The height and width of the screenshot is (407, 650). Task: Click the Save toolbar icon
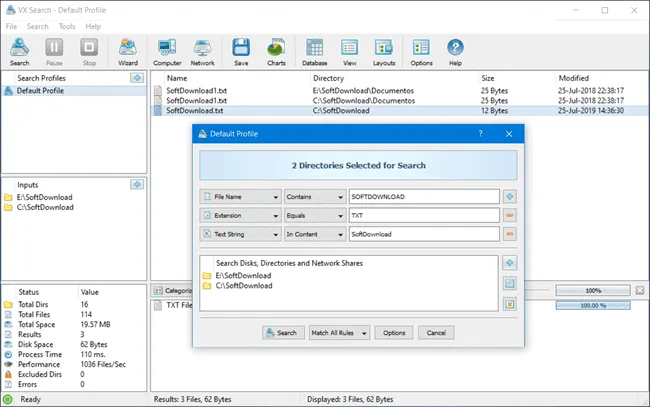coord(241,52)
